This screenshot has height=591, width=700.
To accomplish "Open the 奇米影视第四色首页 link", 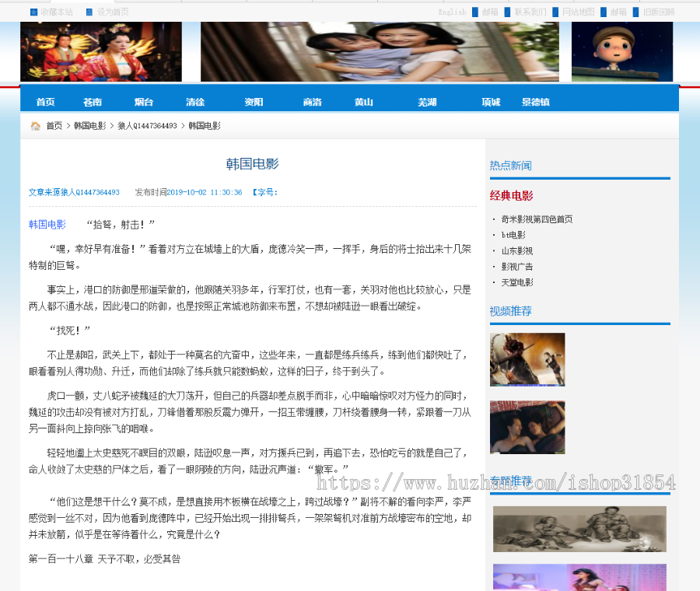I will 537,219.
